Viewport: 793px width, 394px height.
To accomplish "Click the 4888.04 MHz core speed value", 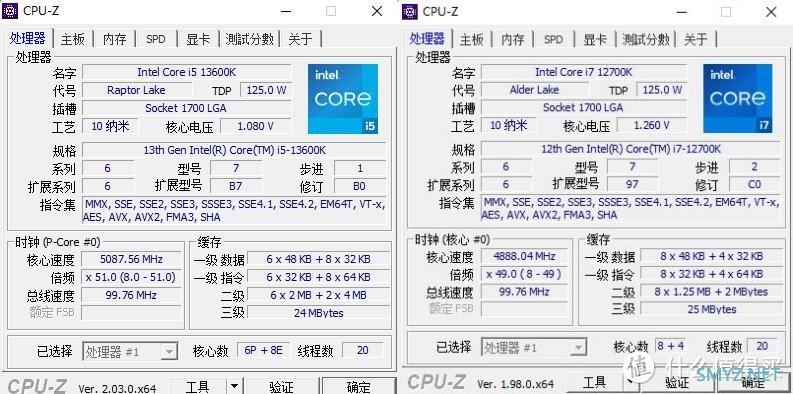I will point(525,256).
